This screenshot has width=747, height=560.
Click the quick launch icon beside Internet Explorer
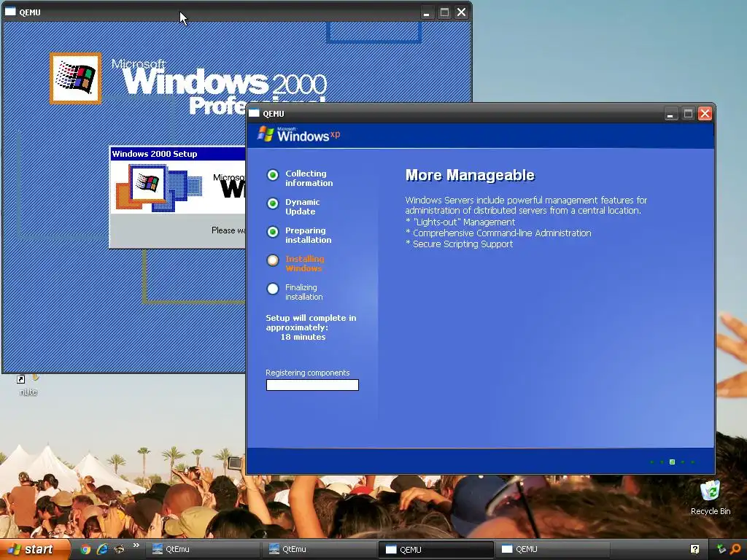pos(119,549)
